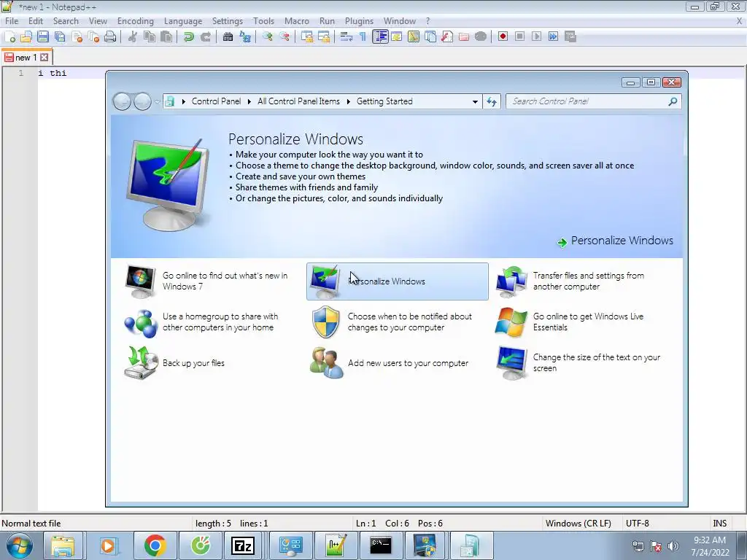Click the Stop Recording macro icon
This screenshot has height=560, width=747.
519,36
